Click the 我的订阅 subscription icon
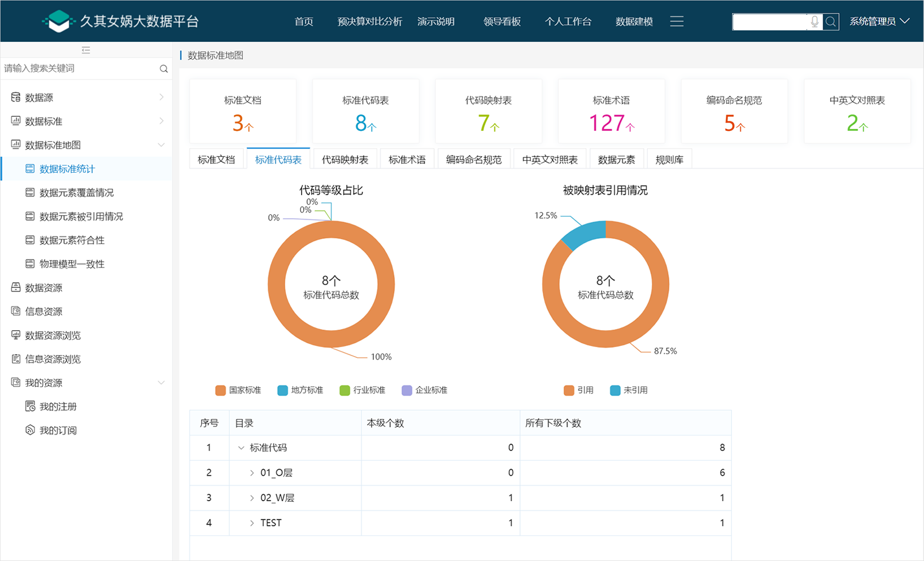 point(30,430)
